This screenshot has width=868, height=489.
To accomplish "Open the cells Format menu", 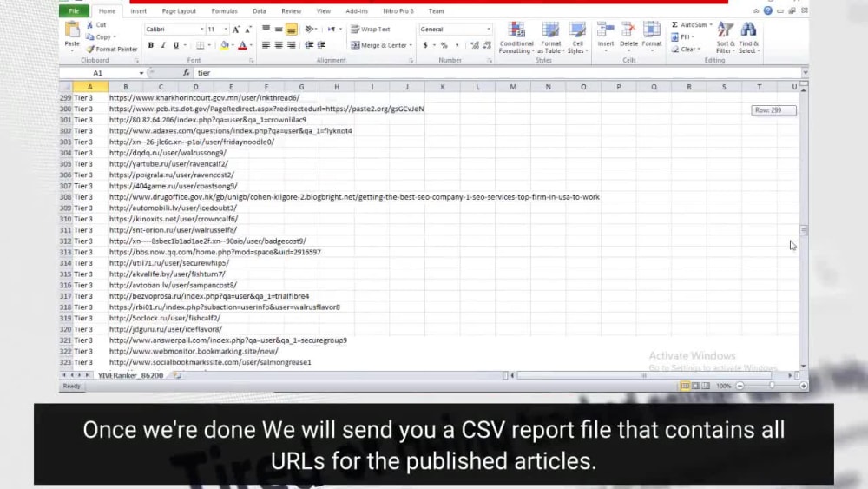I will (x=652, y=36).
